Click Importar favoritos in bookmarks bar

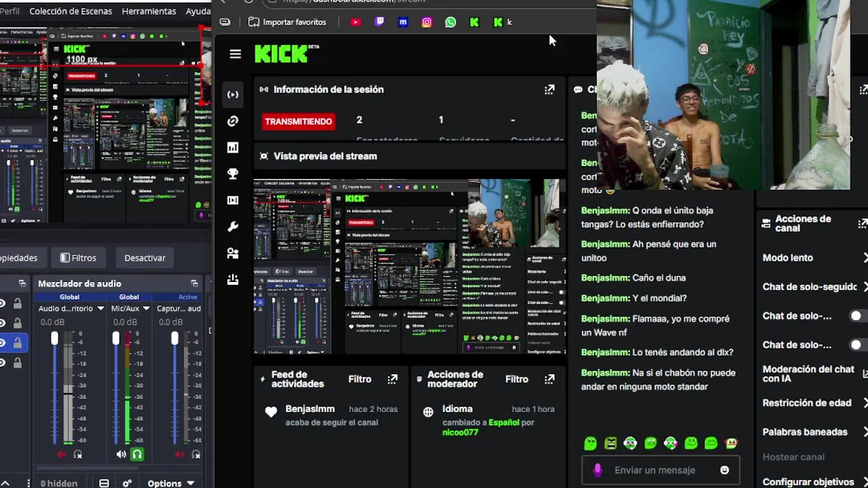coord(287,22)
